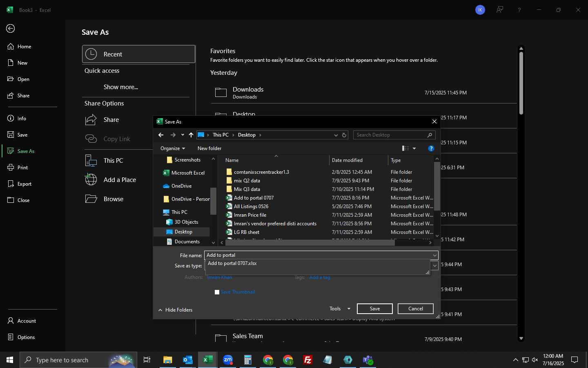Open recent locations dropdown arrow
This screenshot has height=368, width=588.
tap(183, 135)
